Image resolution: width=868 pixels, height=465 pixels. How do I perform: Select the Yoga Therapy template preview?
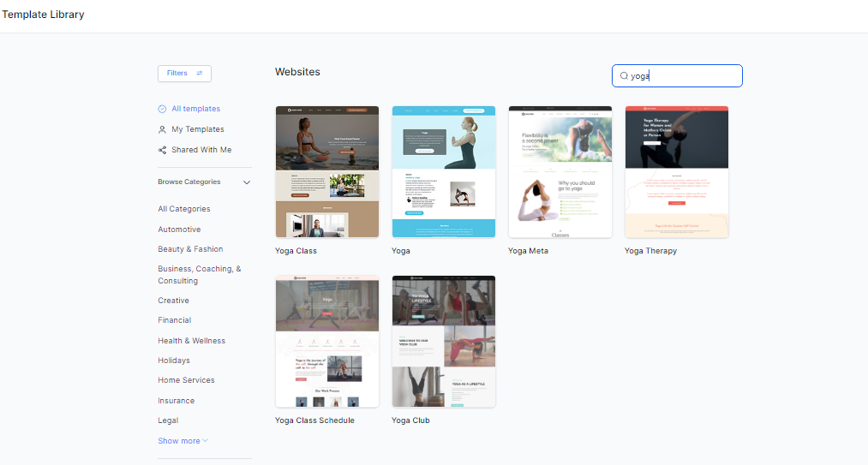(676, 172)
